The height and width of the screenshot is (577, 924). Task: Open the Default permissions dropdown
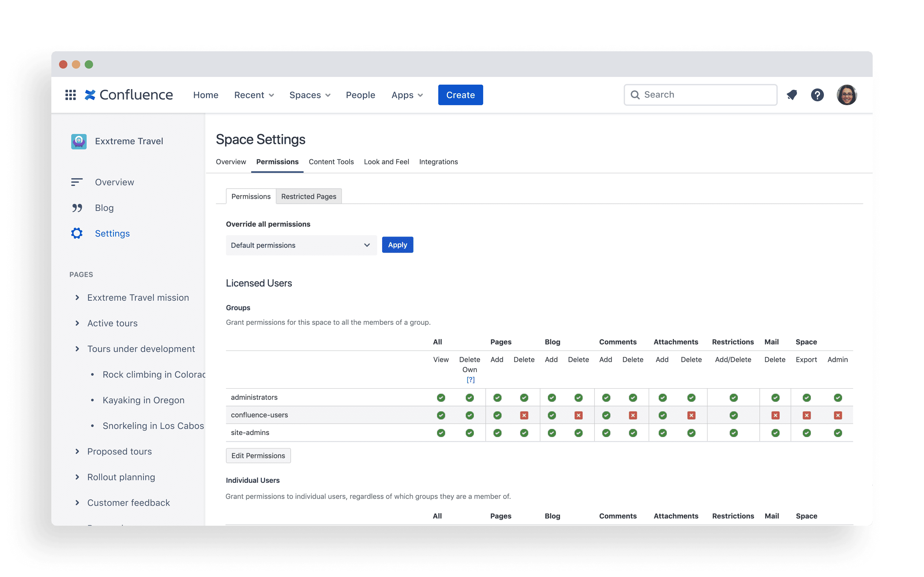pos(299,245)
